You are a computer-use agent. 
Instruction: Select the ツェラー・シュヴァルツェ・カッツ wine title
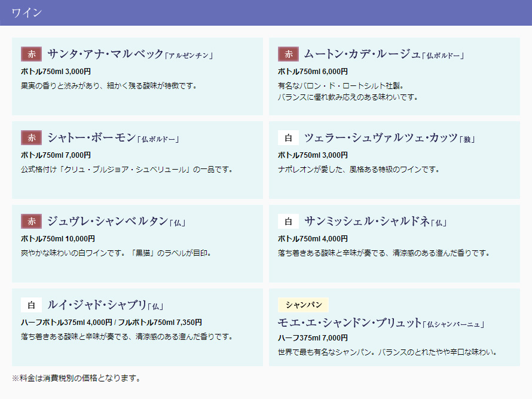click(x=381, y=138)
